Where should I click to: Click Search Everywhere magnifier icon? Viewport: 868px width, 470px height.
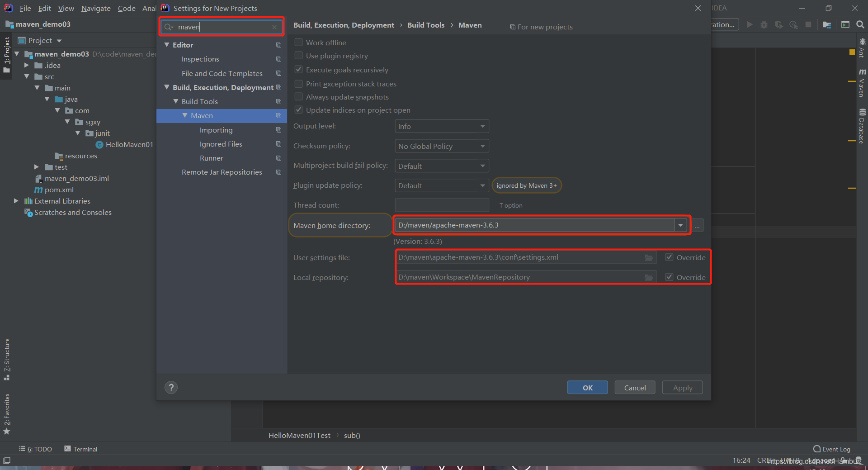(860, 24)
